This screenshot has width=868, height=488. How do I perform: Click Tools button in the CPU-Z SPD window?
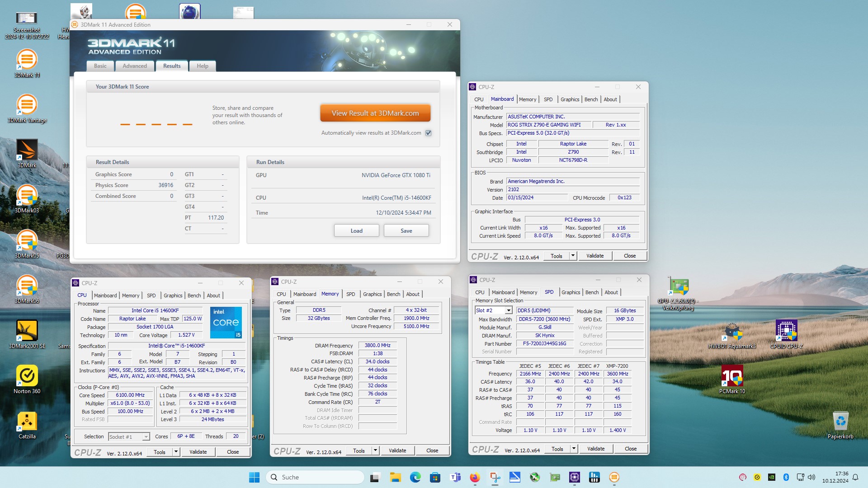coord(557,449)
